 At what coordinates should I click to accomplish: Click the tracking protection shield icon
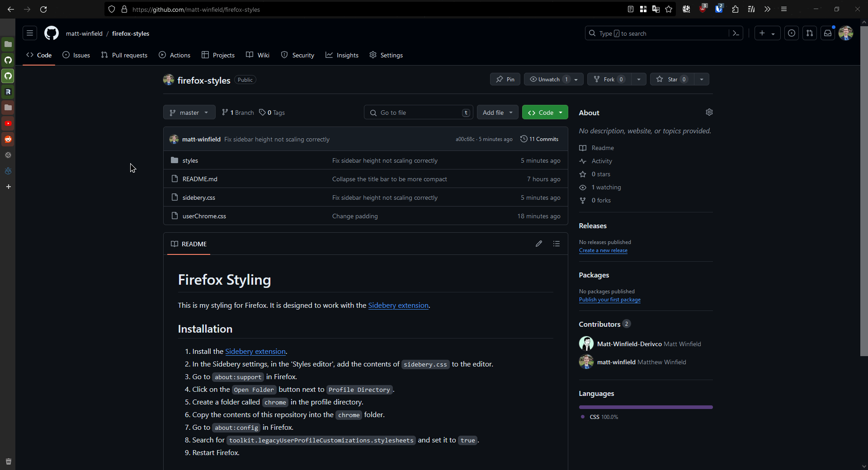coord(112,9)
